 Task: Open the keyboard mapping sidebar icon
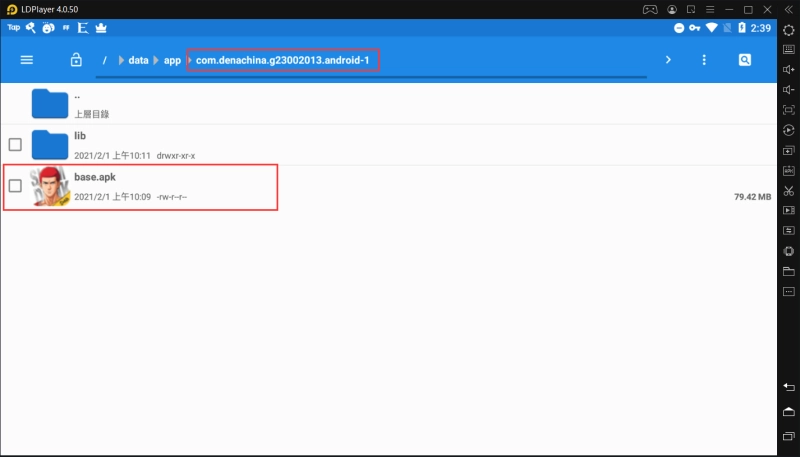[x=788, y=49]
